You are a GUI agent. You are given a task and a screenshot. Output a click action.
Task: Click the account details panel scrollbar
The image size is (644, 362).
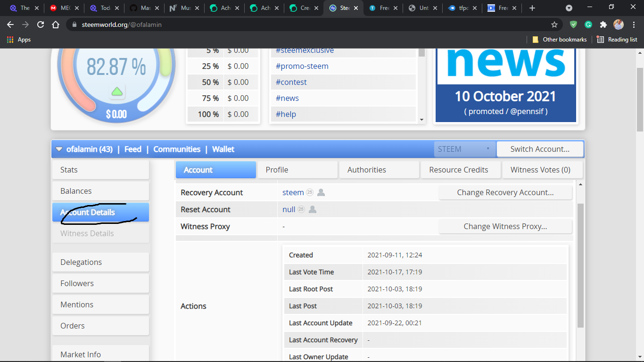point(580,266)
